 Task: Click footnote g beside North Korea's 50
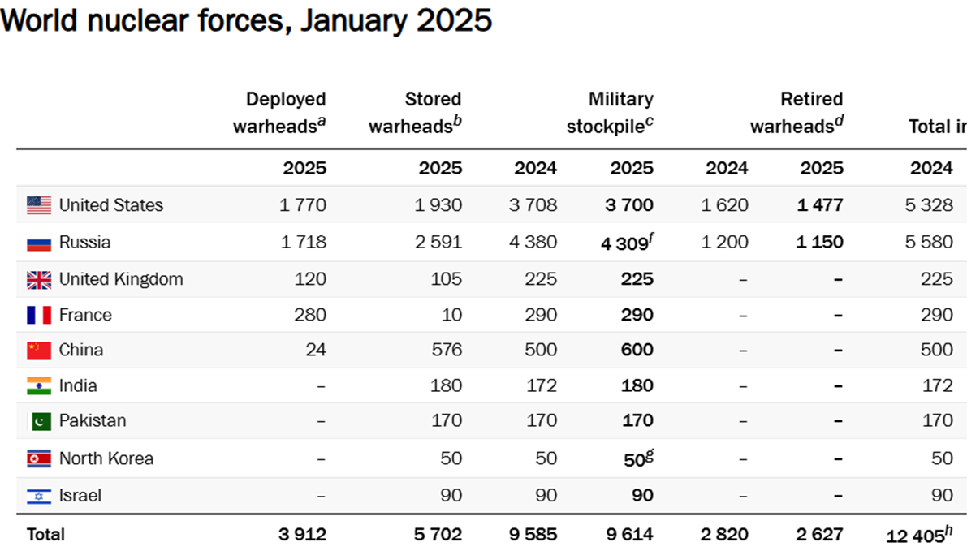[x=650, y=453]
